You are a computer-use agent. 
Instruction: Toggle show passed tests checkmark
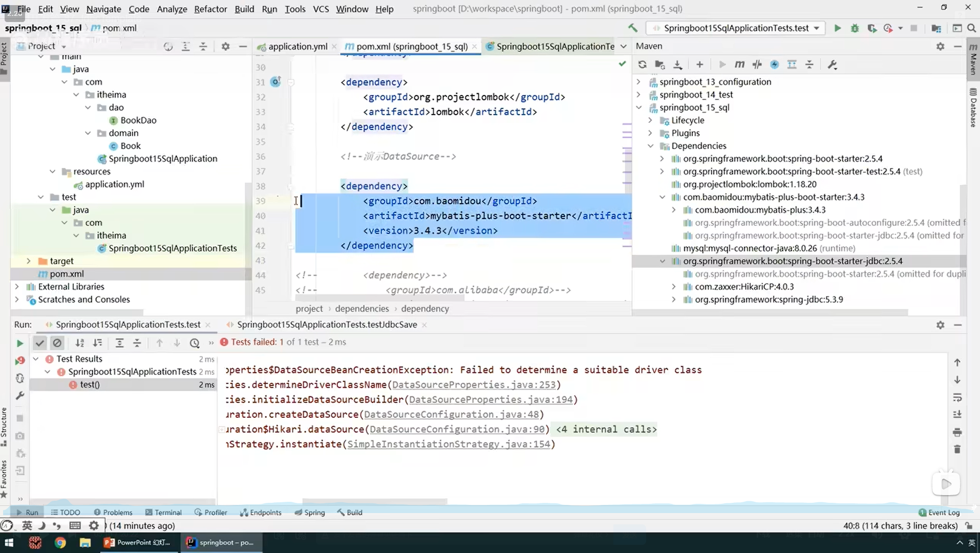coord(40,343)
